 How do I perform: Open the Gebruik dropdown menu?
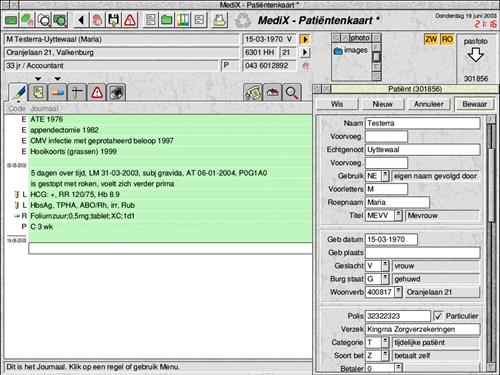pyautogui.click(x=385, y=176)
